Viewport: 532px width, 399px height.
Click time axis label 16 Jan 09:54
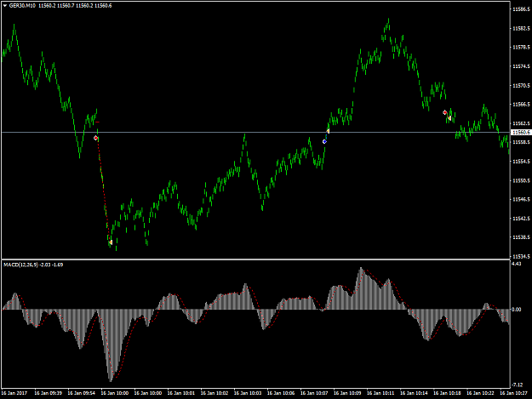pos(82,393)
